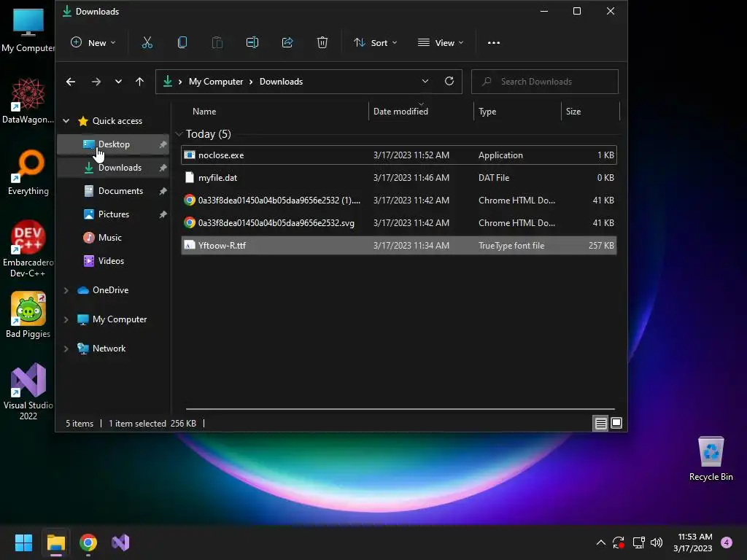Show hidden system tray icons
747x560 pixels.
pos(601,542)
